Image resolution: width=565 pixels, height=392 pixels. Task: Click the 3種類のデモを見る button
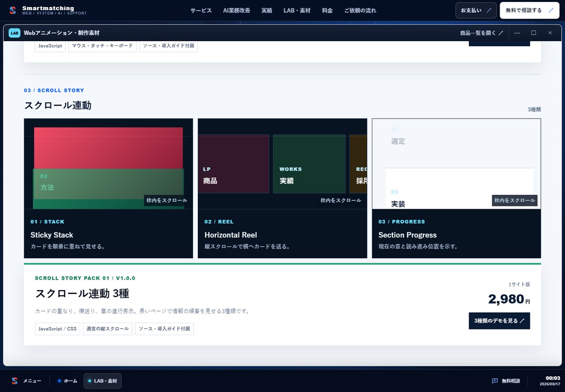pos(499,321)
